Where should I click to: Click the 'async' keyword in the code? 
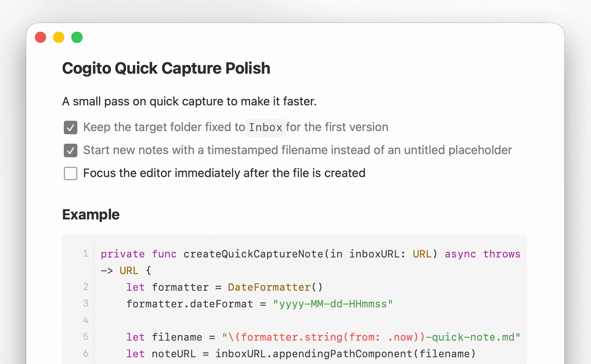[460, 254]
